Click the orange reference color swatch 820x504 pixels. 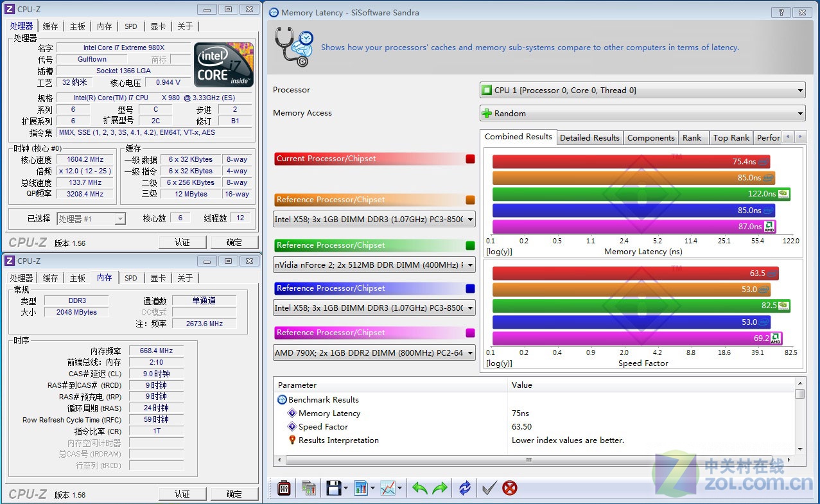471,200
